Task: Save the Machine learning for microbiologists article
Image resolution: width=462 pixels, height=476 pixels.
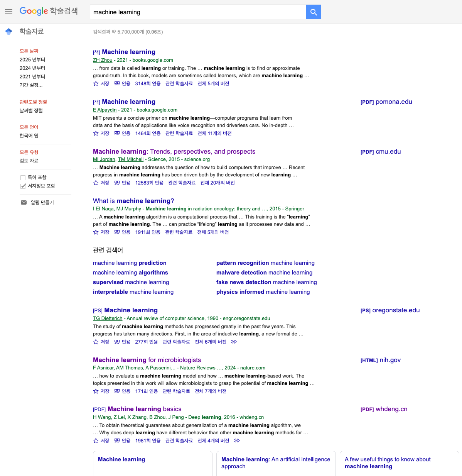Action: 101,391
